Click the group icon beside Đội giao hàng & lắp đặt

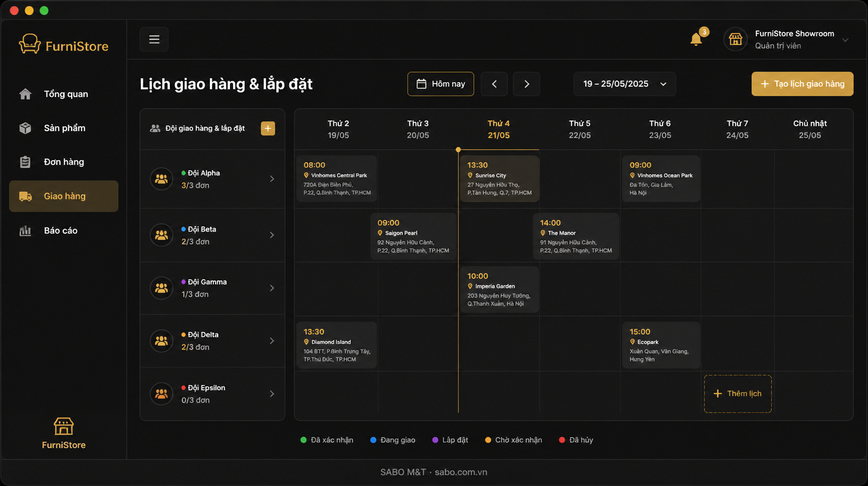(155, 128)
